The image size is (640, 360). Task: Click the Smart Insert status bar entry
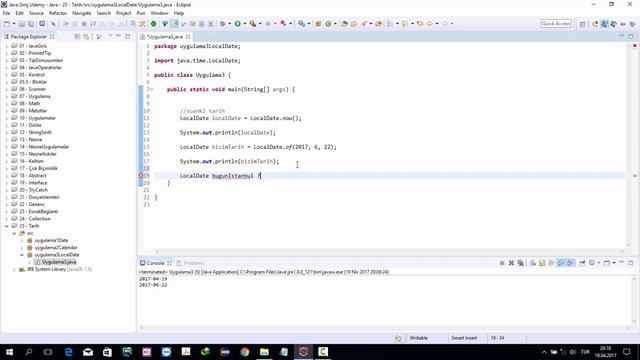click(x=464, y=338)
